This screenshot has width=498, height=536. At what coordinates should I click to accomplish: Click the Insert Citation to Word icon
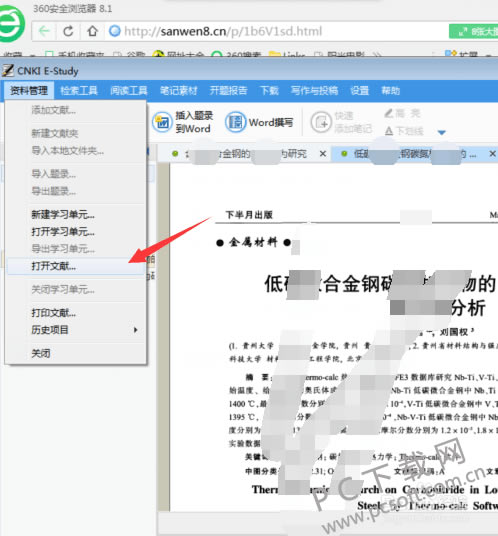(x=162, y=122)
